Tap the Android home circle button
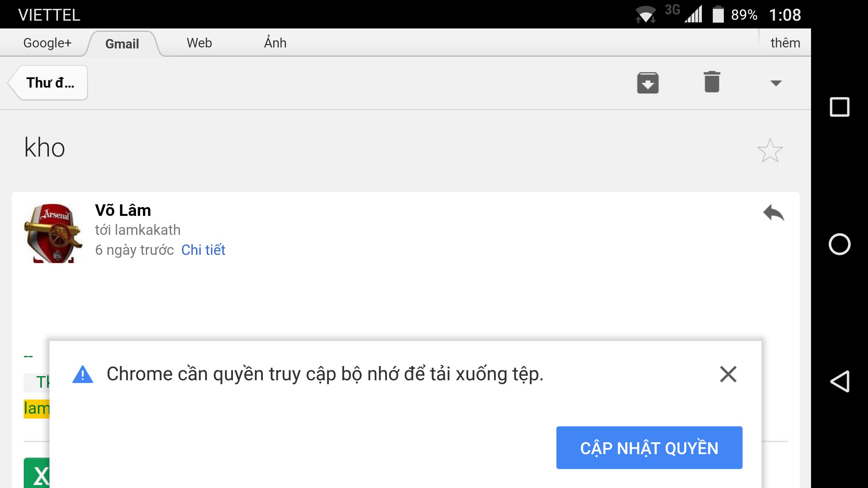868x488 pixels. point(840,244)
